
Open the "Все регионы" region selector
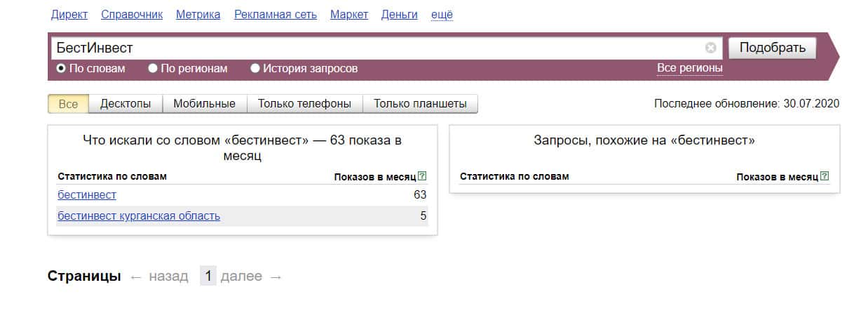click(689, 68)
